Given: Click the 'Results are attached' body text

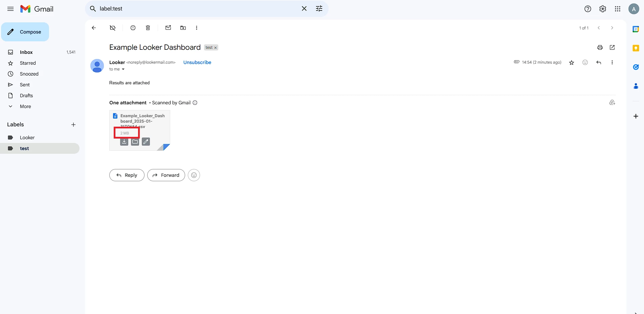Looking at the screenshot, I should click(x=129, y=83).
